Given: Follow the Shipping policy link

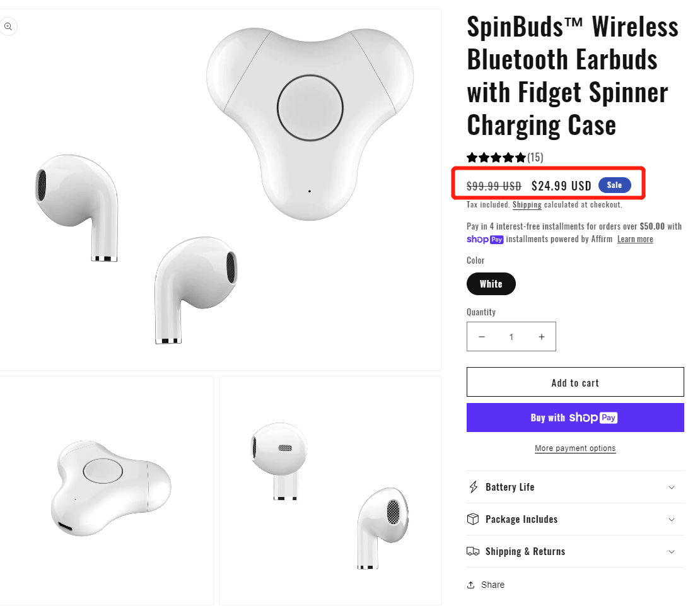Looking at the screenshot, I should tap(527, 205).
